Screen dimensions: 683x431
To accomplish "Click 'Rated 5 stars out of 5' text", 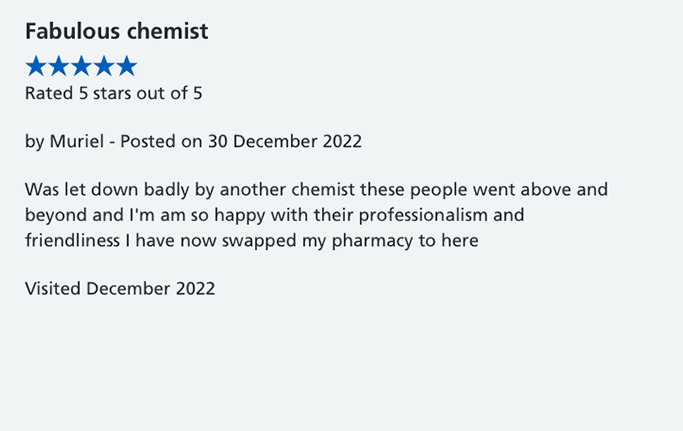I will (114, 93).
